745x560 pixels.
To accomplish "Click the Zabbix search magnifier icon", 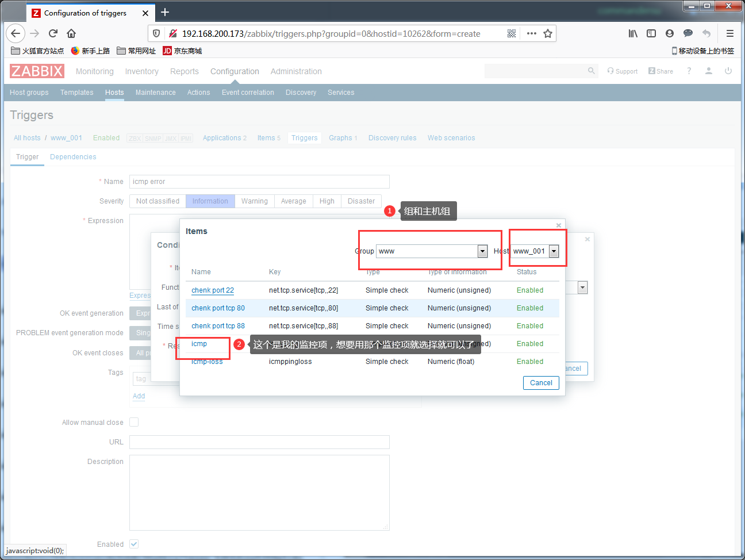I will pos(592,71).
